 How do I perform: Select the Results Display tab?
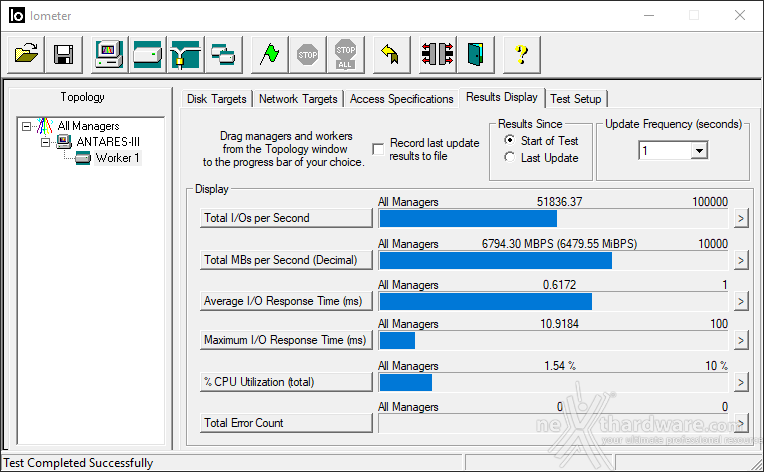click(x=502, y=97)
